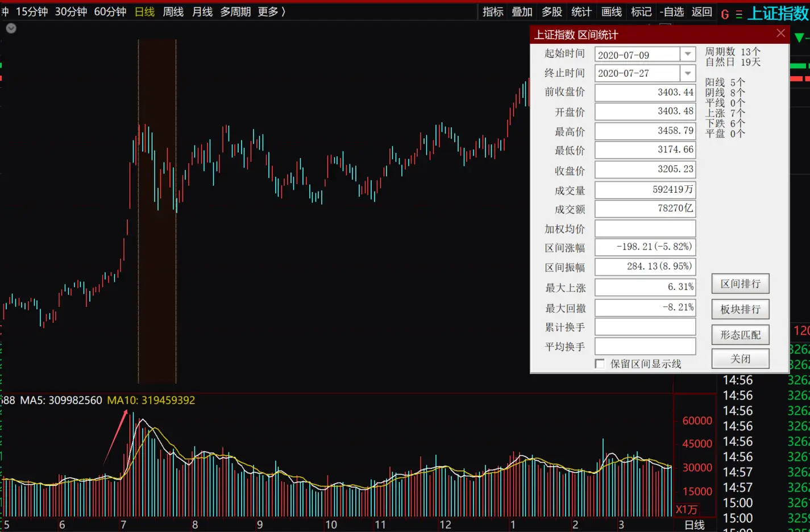Click the 区间排行 button
The image size is (810, 532).
point(740,284)
